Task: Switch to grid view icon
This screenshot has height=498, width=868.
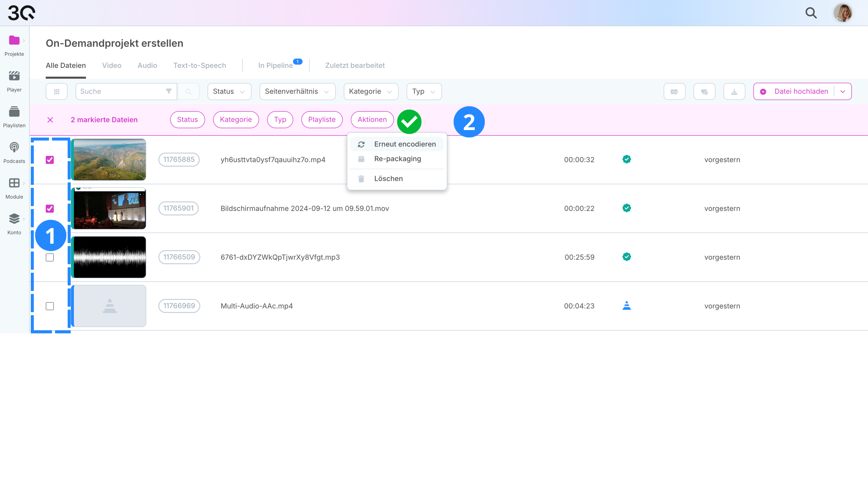Action: click(x=57, y=91)
